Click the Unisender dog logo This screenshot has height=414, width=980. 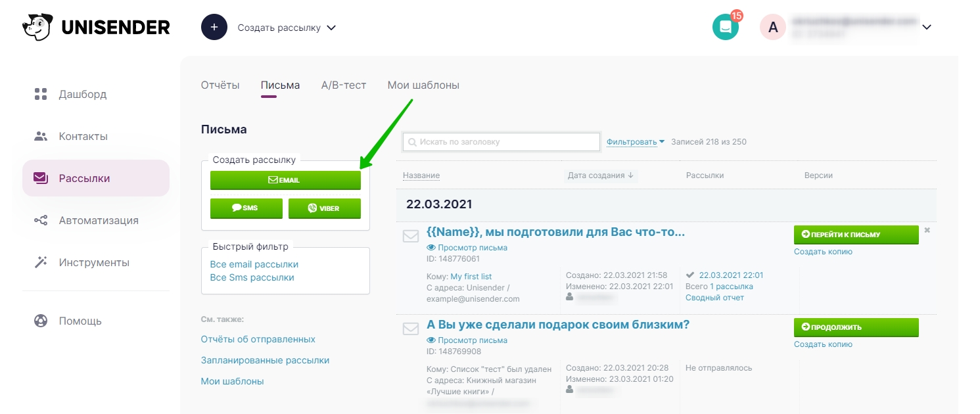click(x=37, y=28)
